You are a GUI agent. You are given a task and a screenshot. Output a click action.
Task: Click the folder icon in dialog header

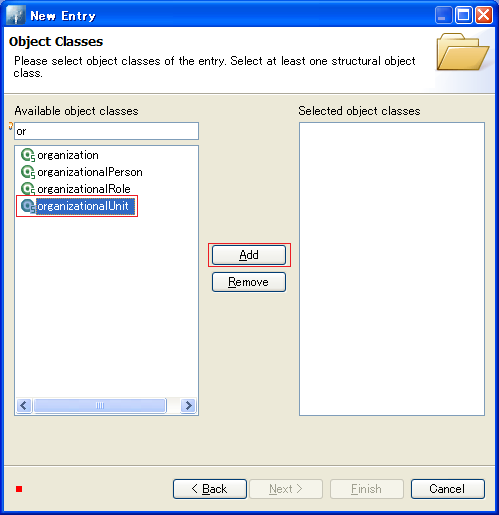(462, 52)
